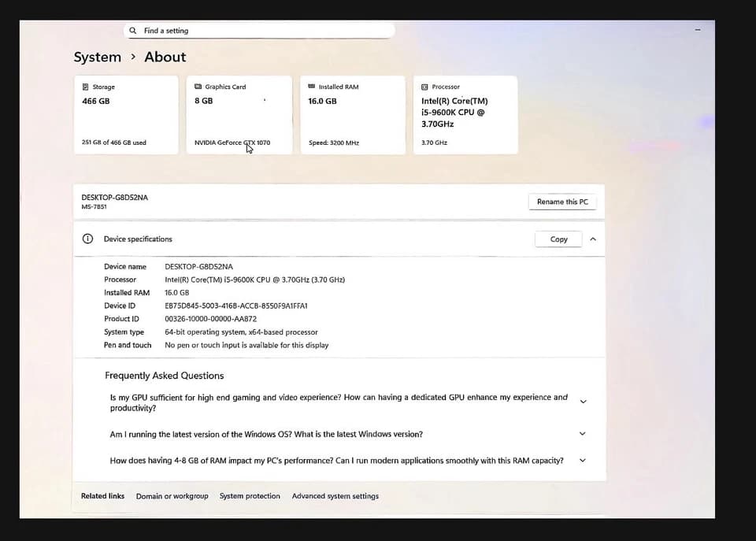Minimize the Settings window
The image size is (756, 541).
coord(698,30)
